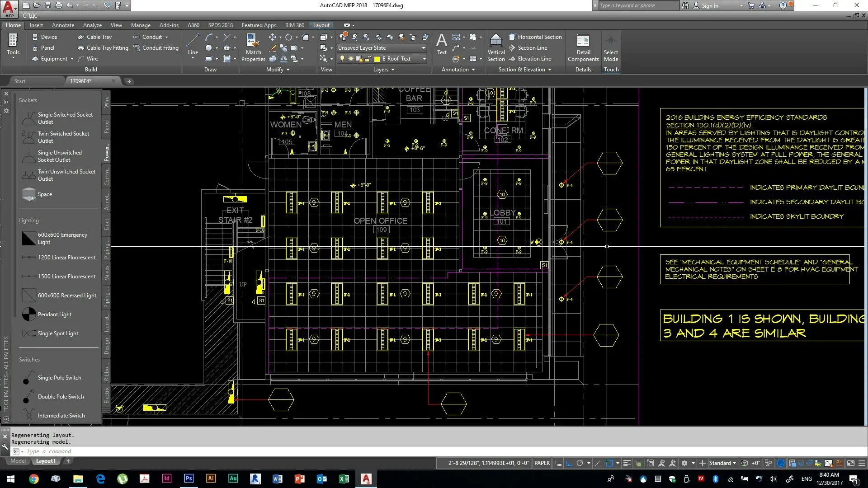The width and height of the screenshot is (868, 488).
Task: Open Excel from the Windows taskbar
Action: click(344, 479)
